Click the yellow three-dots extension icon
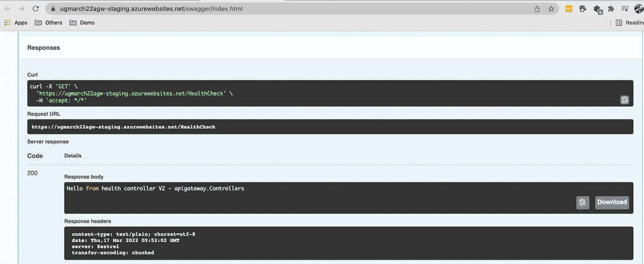 [569, 9]
